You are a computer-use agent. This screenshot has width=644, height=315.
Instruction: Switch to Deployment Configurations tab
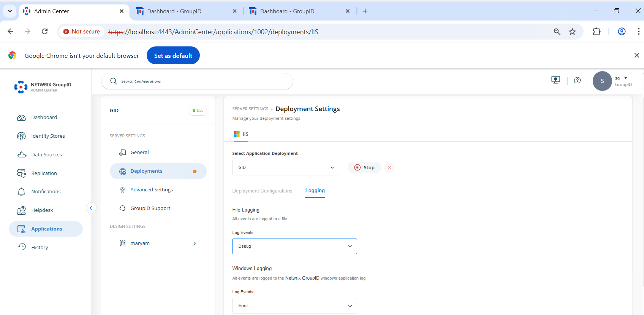point(262,191)
